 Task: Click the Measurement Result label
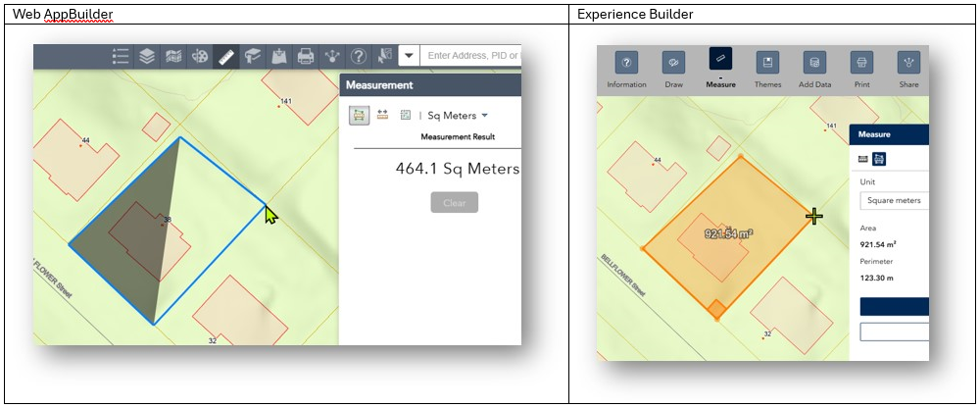(x=458, y=137)
